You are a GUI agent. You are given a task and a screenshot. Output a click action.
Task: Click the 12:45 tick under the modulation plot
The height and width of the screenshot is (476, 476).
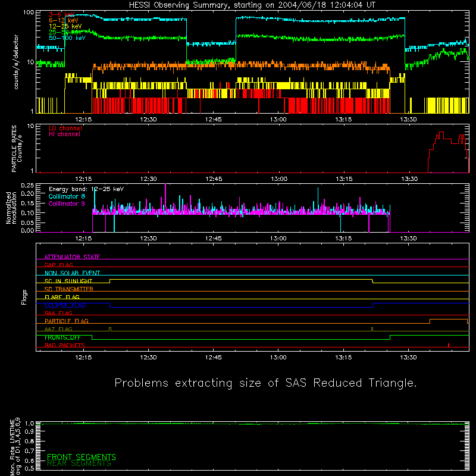coord(214,239)
